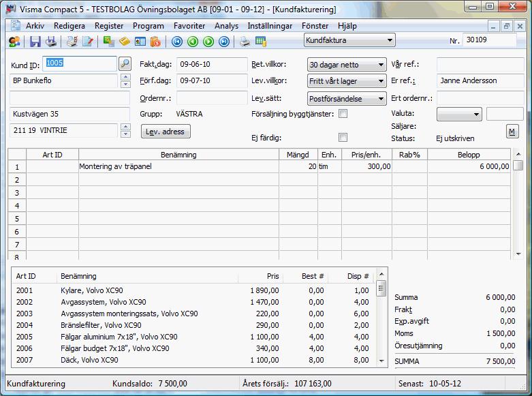
Task: Click the Vår ref. input field
Action: pos(480,64)
